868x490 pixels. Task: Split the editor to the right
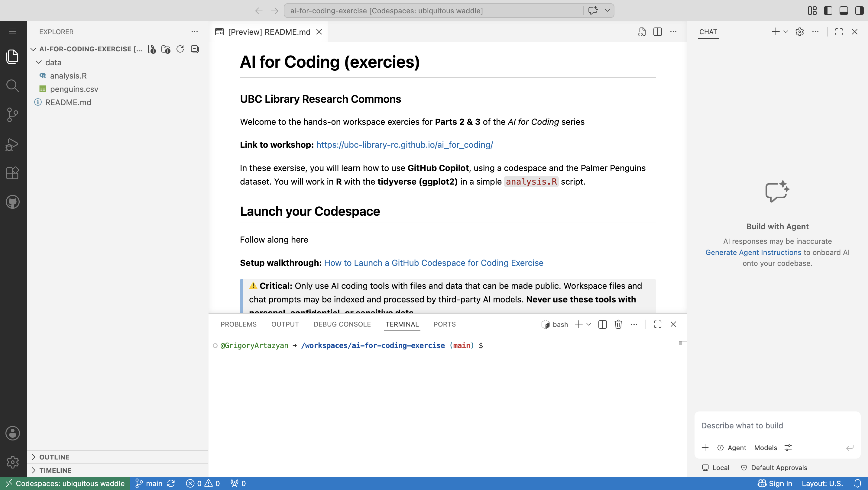click(657, 32)
